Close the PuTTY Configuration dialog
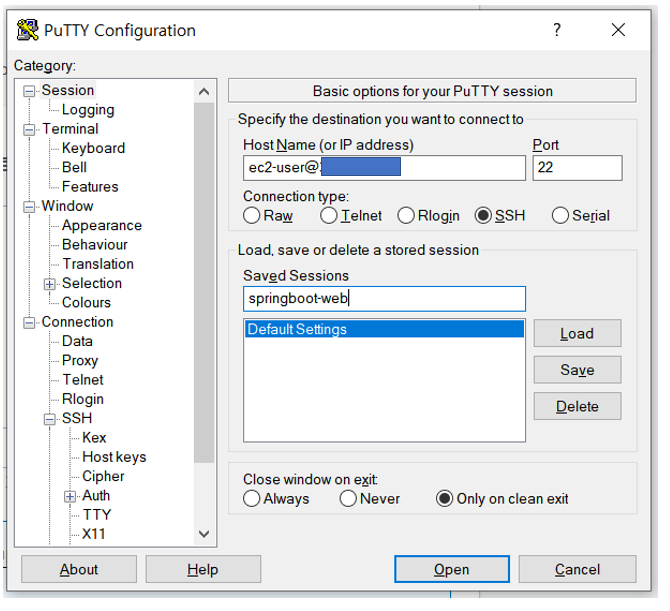This screenshot has height=611, width=670. click(x=618, y=30)
